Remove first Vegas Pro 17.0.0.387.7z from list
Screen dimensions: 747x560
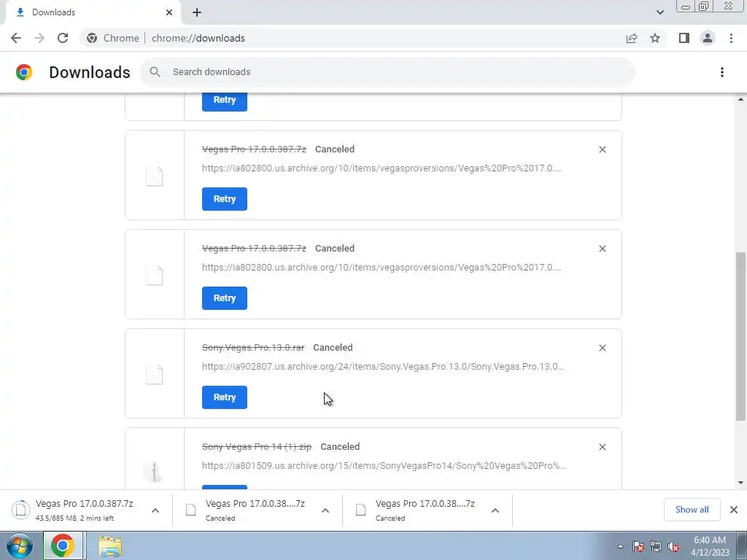[x=602, y=149]
